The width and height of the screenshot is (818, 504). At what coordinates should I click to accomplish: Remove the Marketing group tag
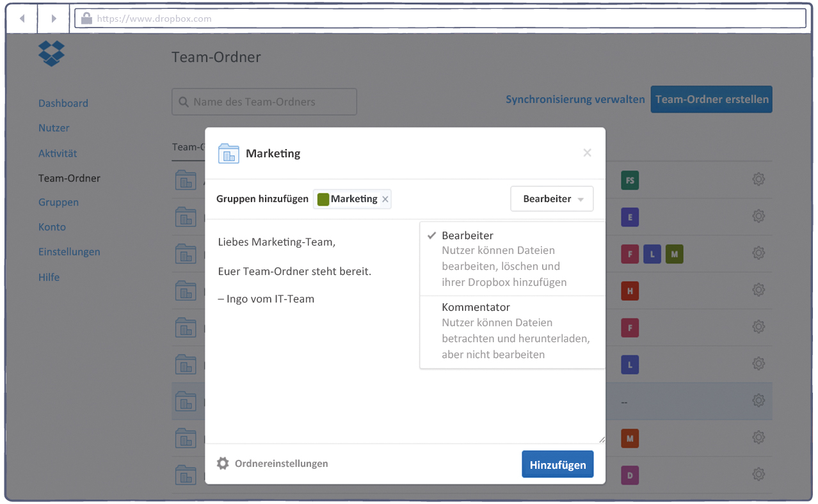pos(385,200)
